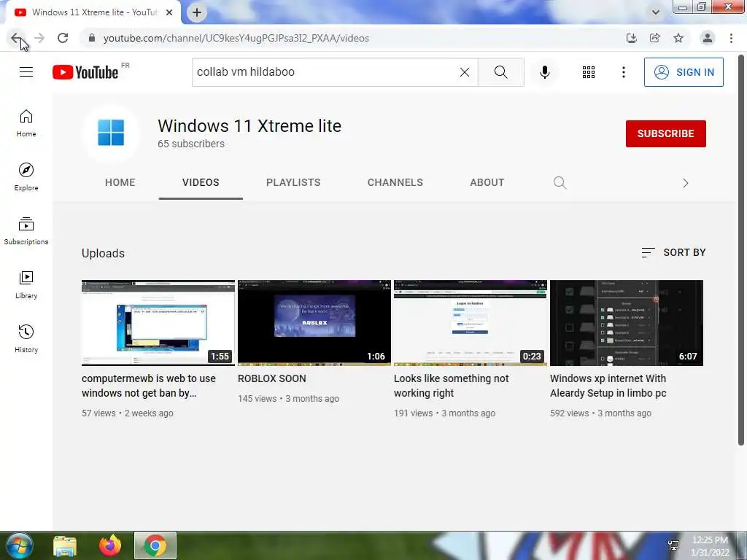747x560 pixels.
Task: Click the network tray icon
Action: click(673, 545)
